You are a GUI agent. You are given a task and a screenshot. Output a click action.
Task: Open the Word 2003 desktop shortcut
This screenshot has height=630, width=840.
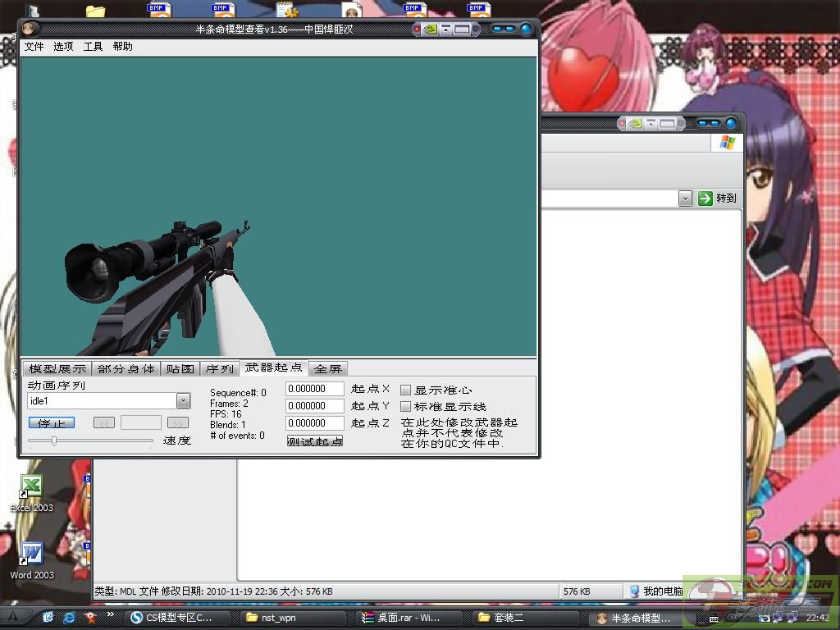click(31, 554)
